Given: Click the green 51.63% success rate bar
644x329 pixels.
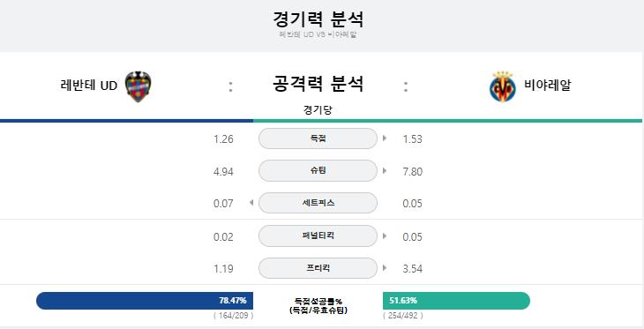Looking at the screenshot, I should click(x=456, y=301).
